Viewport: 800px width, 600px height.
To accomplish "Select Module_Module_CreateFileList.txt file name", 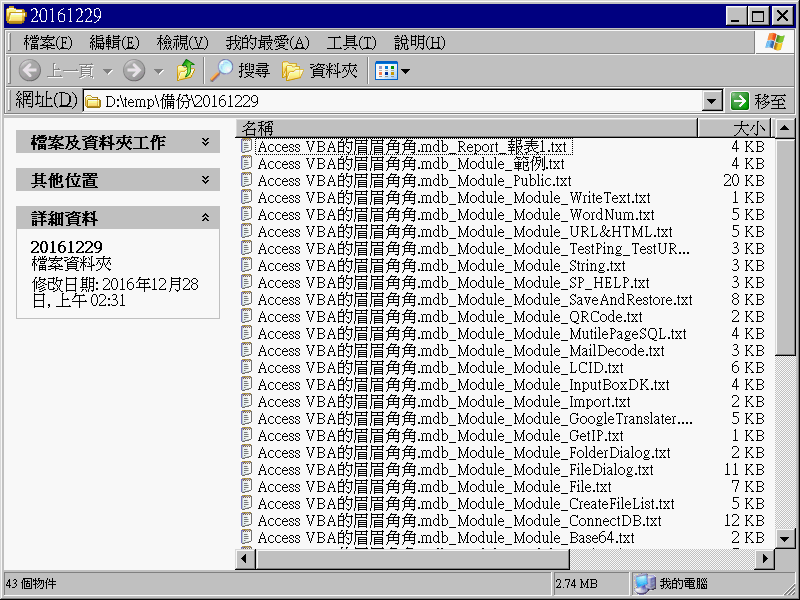I will (x=466, y=504).
